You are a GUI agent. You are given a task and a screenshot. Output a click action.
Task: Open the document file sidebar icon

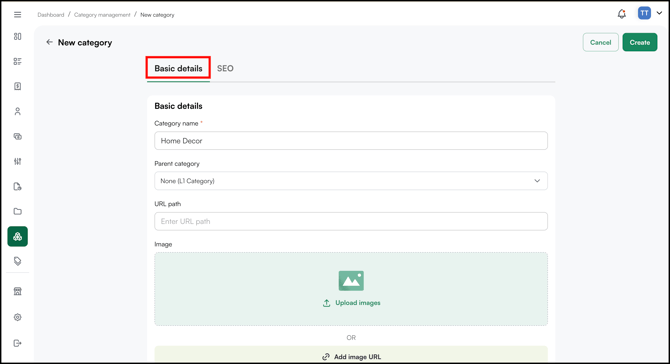coord(18,186)
